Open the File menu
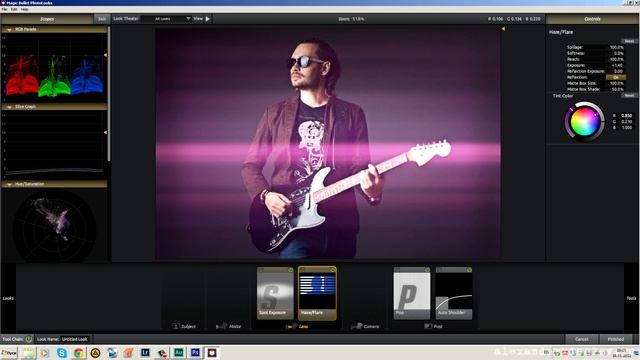640x360 pixels. pyautogui.click(x=4, y=9)
